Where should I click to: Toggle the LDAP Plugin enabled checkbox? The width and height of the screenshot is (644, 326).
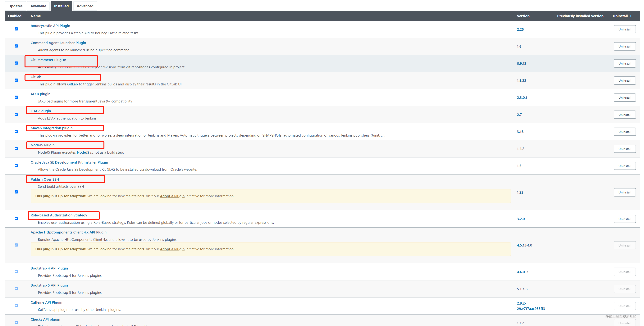[x=16, y=114]
